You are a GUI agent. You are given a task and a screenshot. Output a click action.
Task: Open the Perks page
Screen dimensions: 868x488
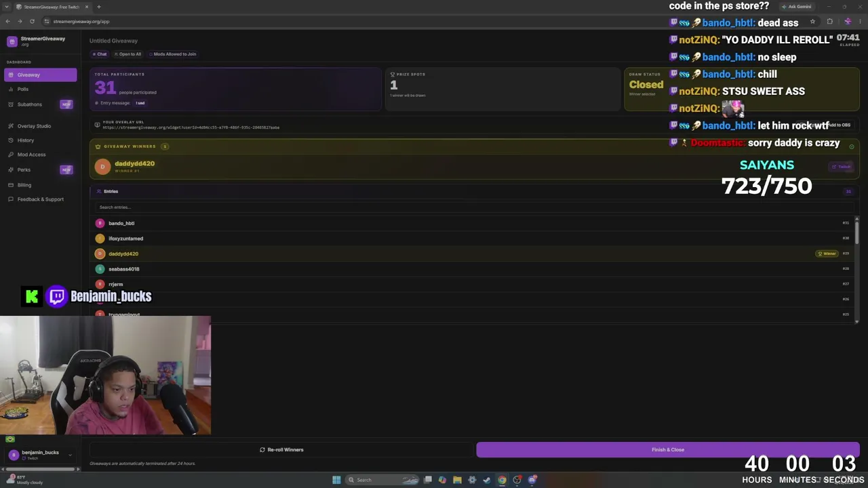point(39,169)
